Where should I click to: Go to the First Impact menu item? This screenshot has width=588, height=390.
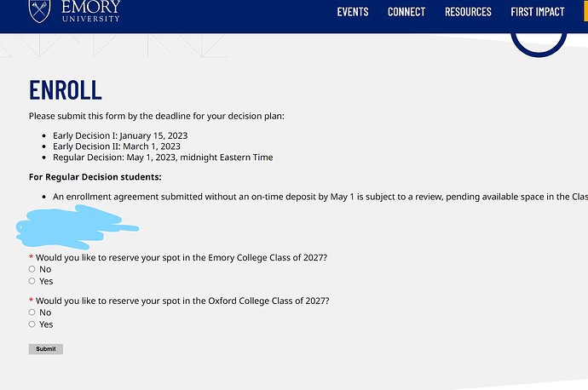[538, 12]
